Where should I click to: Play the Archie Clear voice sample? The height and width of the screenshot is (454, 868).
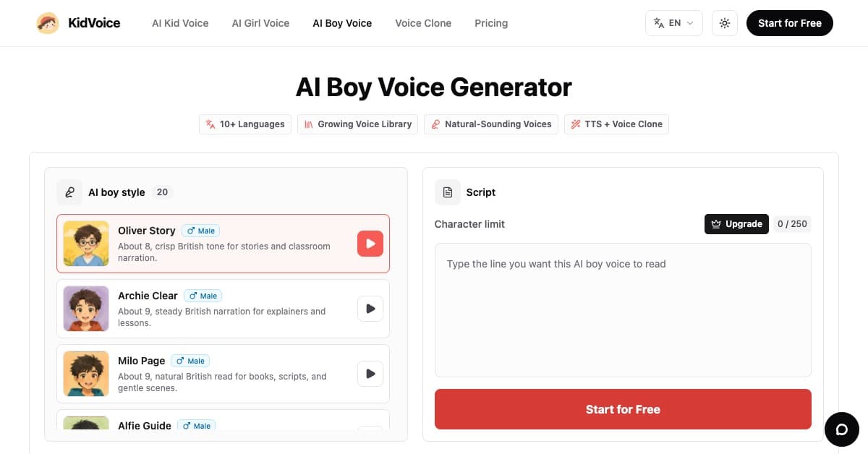coord(370,309)
